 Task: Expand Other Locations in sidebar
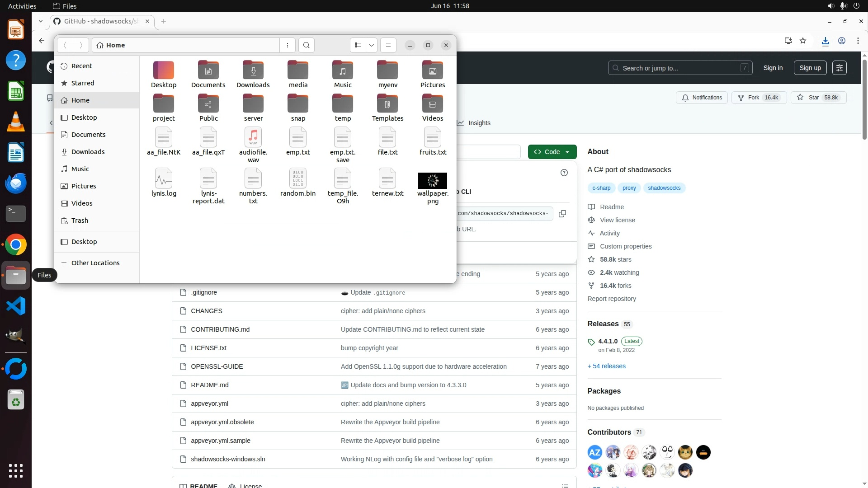coord(95,263)
